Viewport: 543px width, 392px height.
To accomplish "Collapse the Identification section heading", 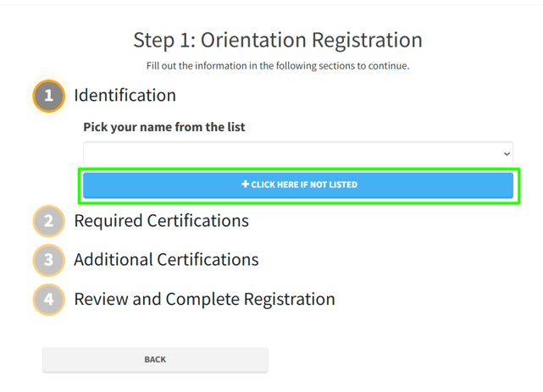I will 125,95.
